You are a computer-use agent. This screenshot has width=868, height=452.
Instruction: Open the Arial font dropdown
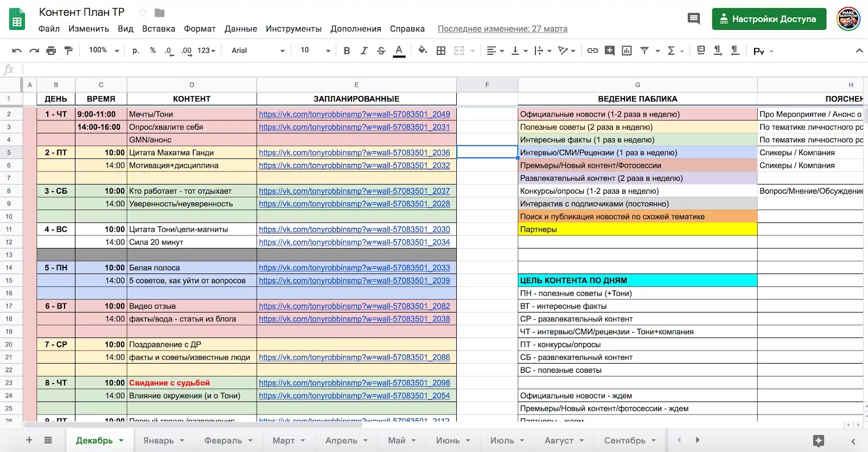258,50
